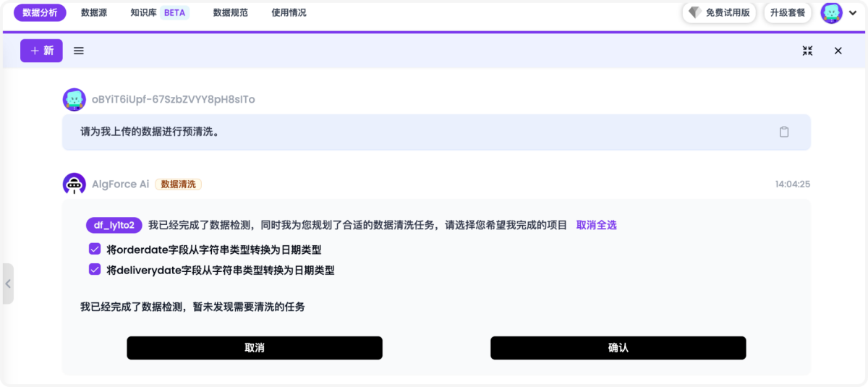This screenshot has width=868, height=387.
Task: Open the profile avatar in the top right
Action: pos(831,12)
